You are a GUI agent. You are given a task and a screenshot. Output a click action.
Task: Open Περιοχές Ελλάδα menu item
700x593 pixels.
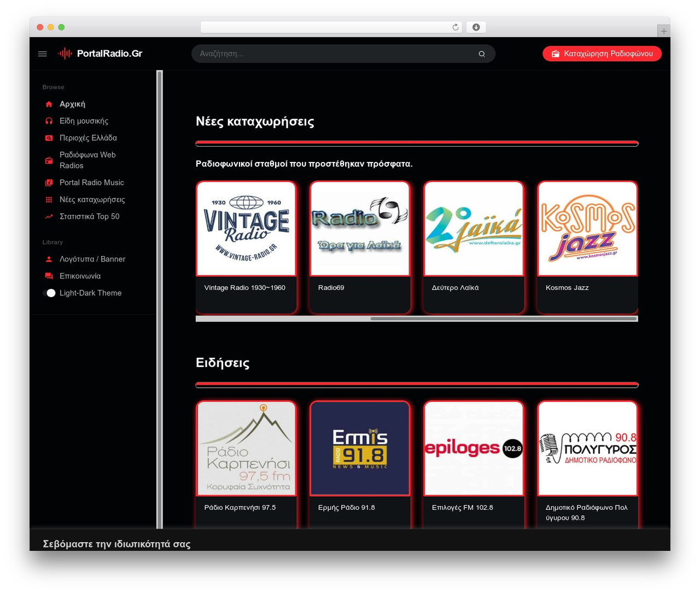pos(88,138)
